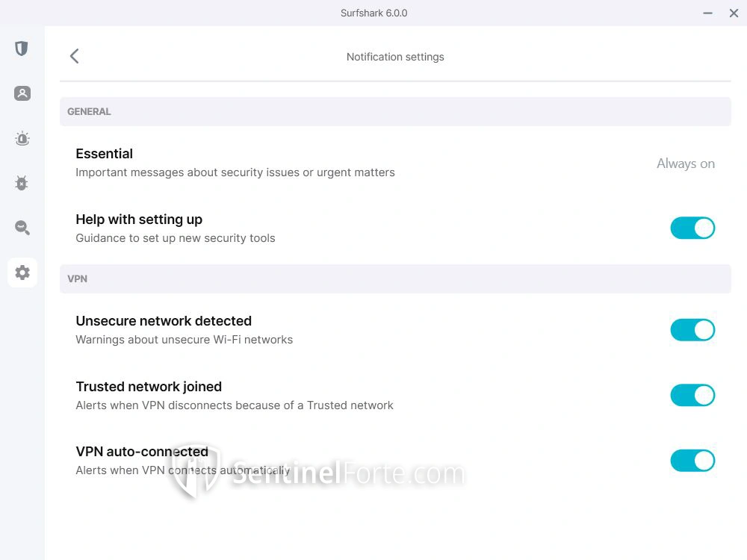Minimize the Surfshark window
This screenshot has height=560, width=747.
point(707,13)
